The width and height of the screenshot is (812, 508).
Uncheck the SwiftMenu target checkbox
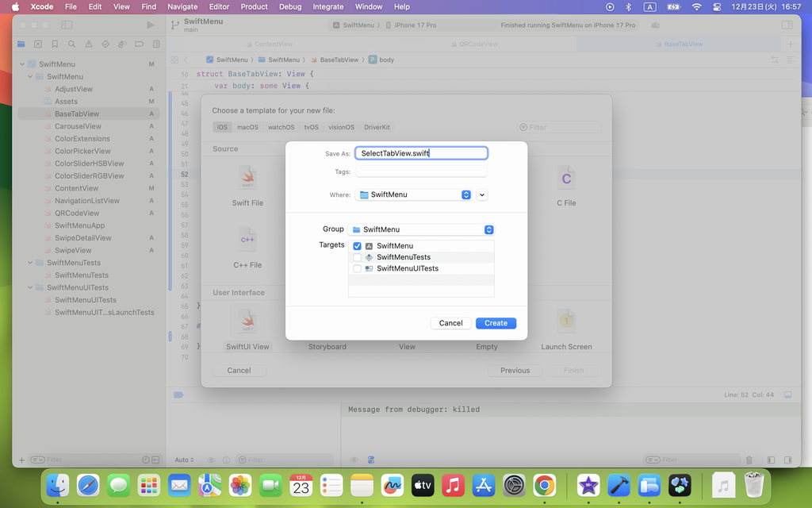point(357,246)
